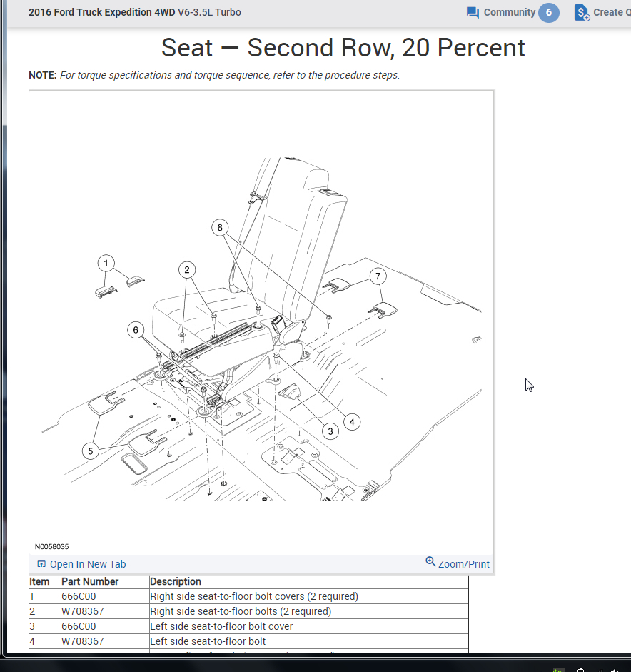Click the Community count badge showing 6

point(549,12)
